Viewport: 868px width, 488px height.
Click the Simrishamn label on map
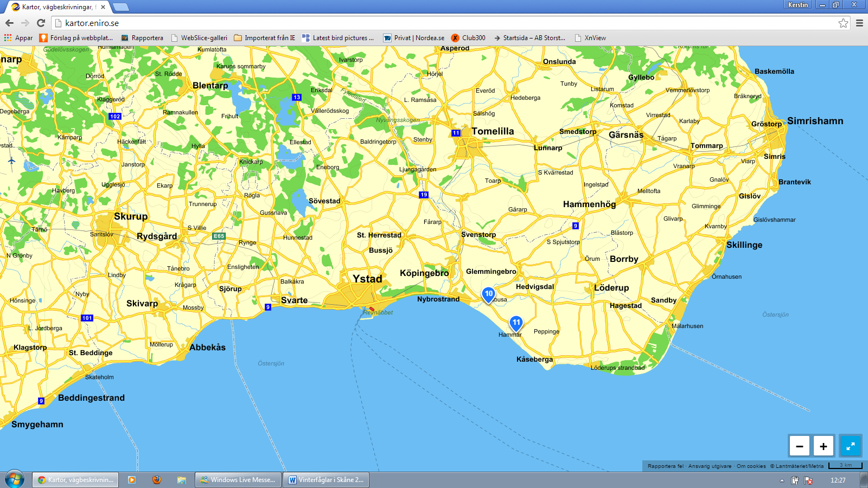[x=815, y=121]
